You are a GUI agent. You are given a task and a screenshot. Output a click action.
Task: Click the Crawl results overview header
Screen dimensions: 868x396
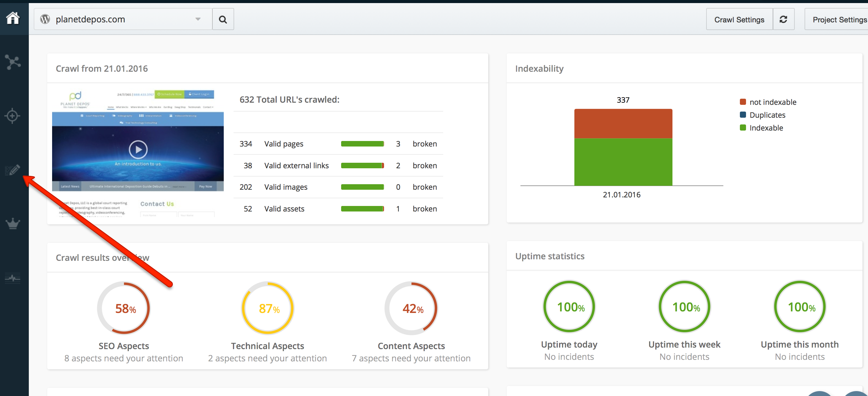tap(102, 257)
